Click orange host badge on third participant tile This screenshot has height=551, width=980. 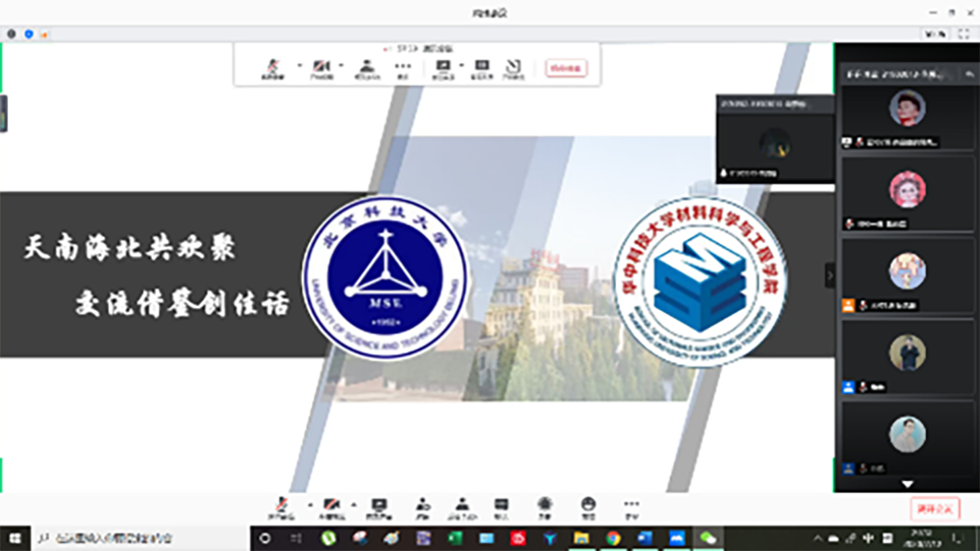coord(848,305)
